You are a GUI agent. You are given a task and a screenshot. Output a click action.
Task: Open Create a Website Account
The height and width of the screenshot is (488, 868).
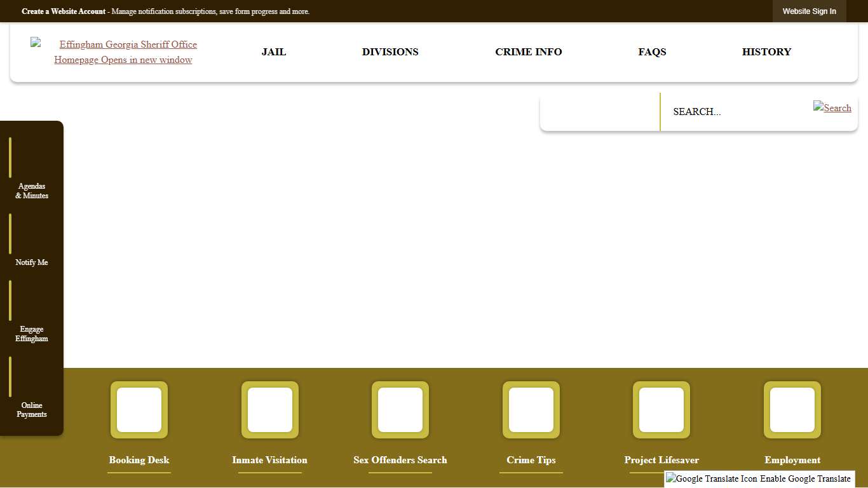point(63,11)
